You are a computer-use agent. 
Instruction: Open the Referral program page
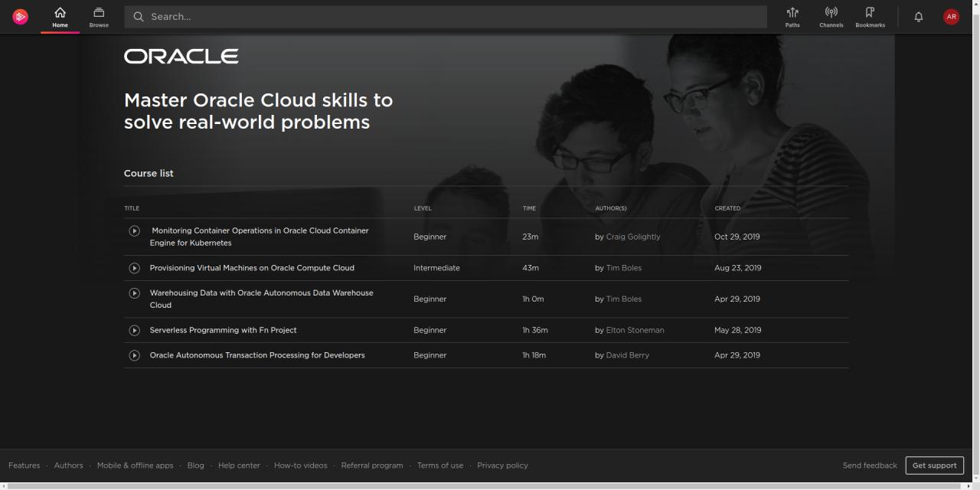coord(372,465)
